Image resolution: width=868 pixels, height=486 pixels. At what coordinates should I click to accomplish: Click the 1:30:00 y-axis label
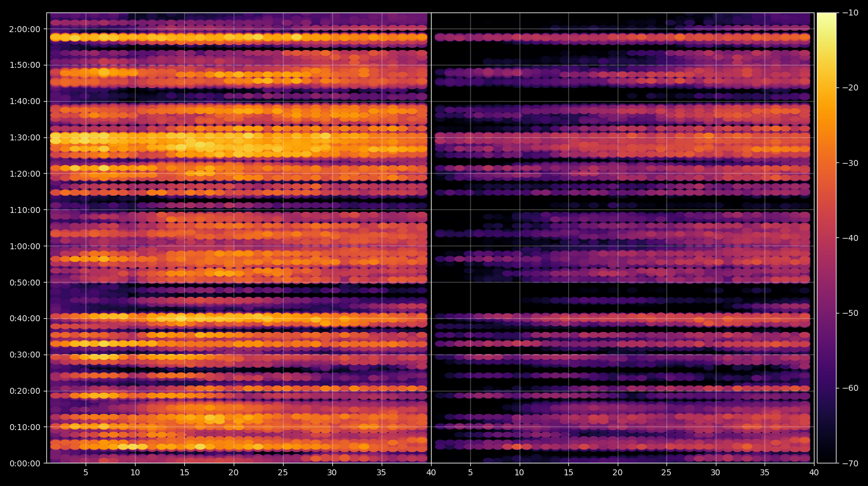tap(25, 137)
